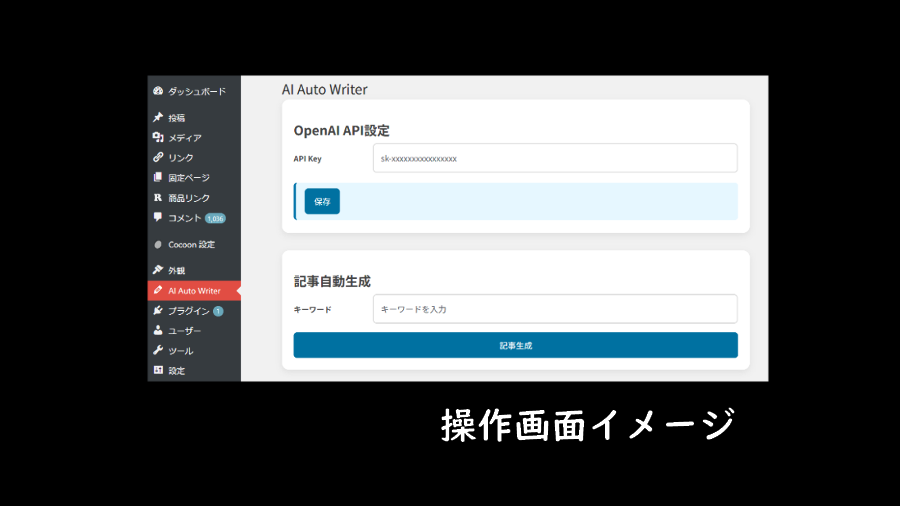900x506 pixels.
Task: Click the pushpin icon for 投稿
Action: coord(158,118)
